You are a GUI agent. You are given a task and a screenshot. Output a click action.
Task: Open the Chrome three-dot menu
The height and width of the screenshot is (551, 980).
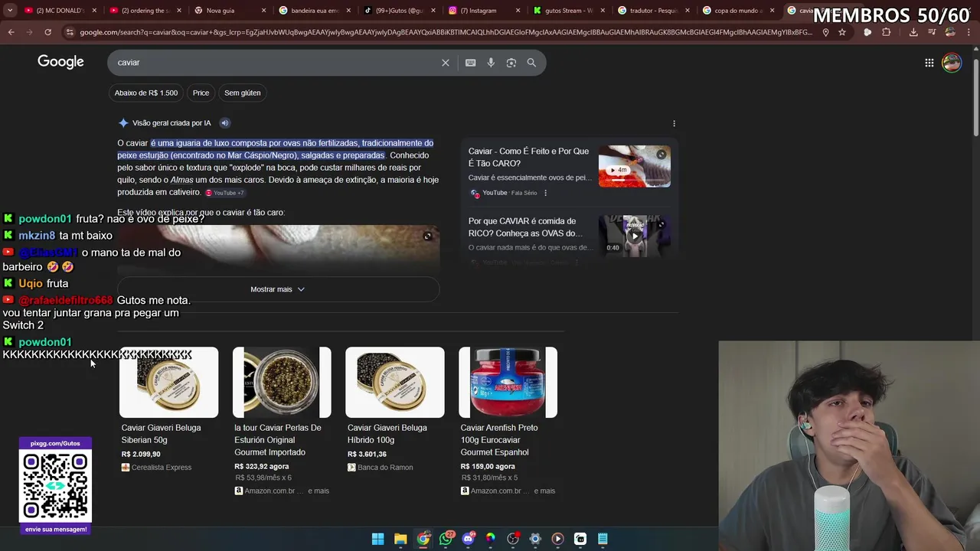[x=969, y=32]
